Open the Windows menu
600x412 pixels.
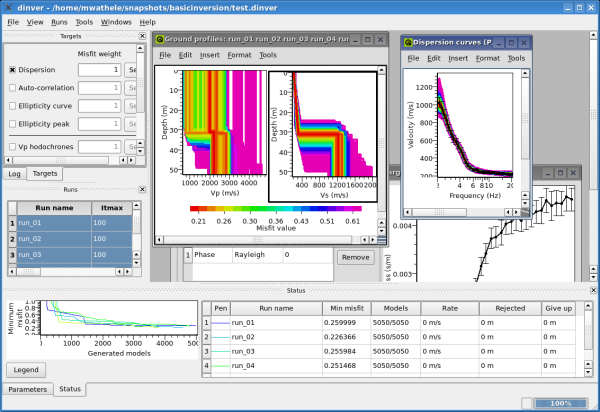click(x=116, y=22)
